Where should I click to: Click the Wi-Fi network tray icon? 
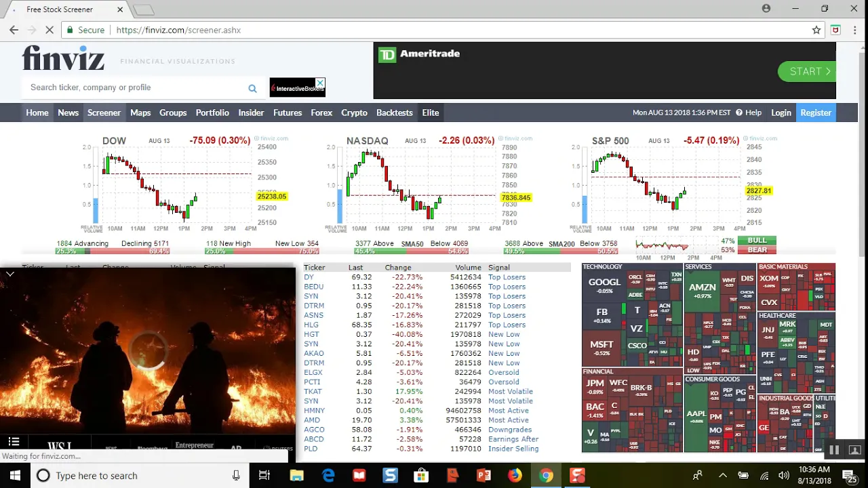pos(764,476)
